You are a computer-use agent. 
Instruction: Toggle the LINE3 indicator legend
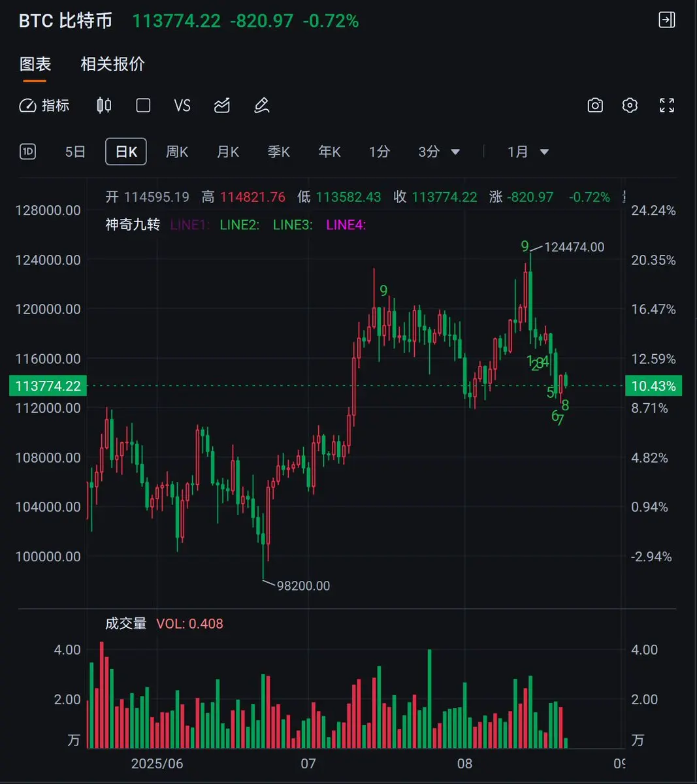tap(293, 225)
